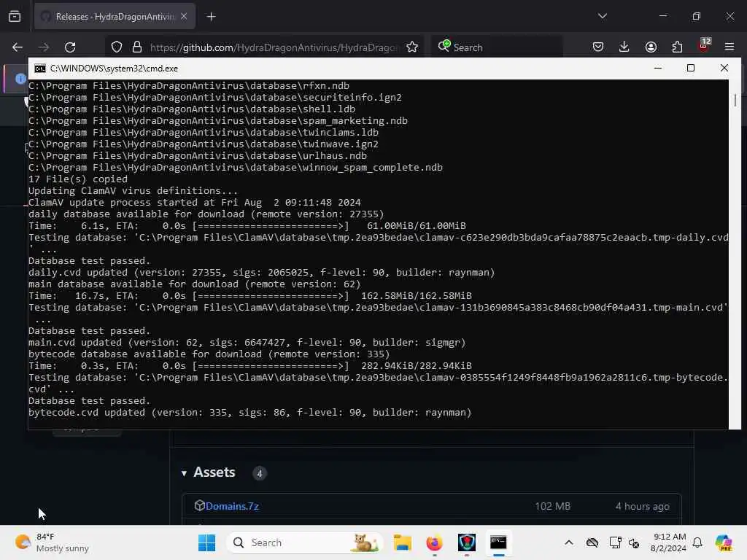Screen dimensions: 747x560
Task: Click the first 'Database test passed.' line
Action: click(89, 261)
